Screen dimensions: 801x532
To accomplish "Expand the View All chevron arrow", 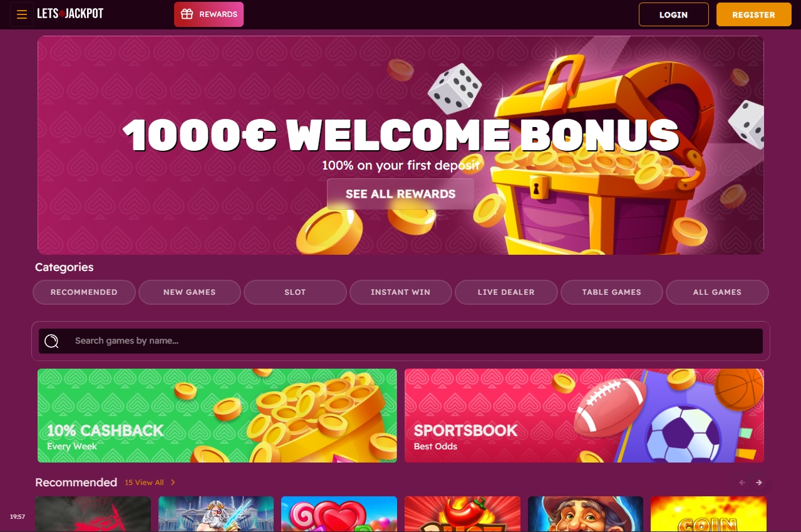I will [173, 483].
